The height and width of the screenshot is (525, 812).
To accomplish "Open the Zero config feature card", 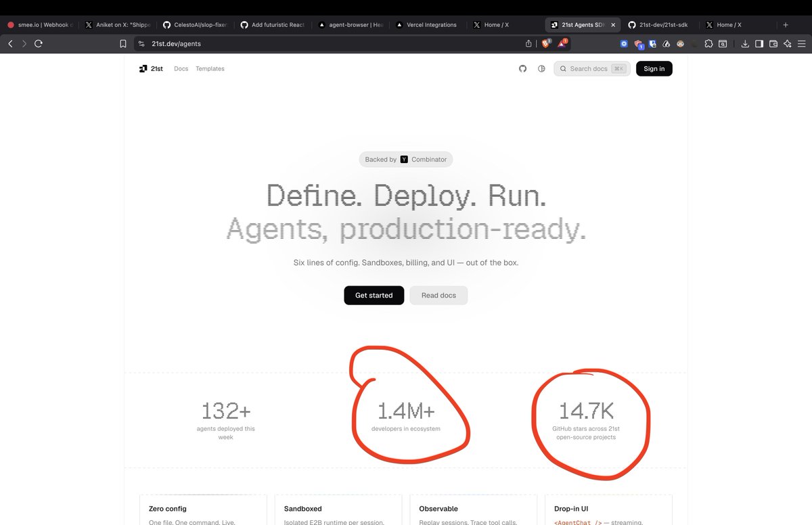I will click(x=203, y=509).
